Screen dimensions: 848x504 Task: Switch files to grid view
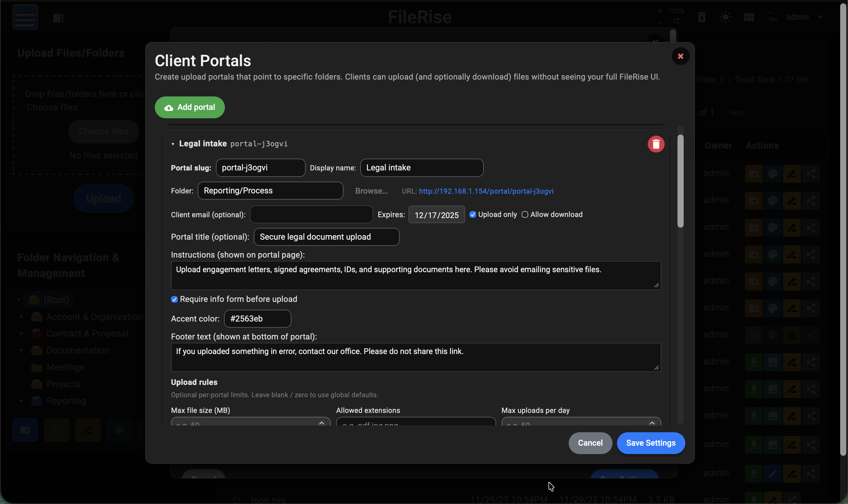tap(749, 17)
